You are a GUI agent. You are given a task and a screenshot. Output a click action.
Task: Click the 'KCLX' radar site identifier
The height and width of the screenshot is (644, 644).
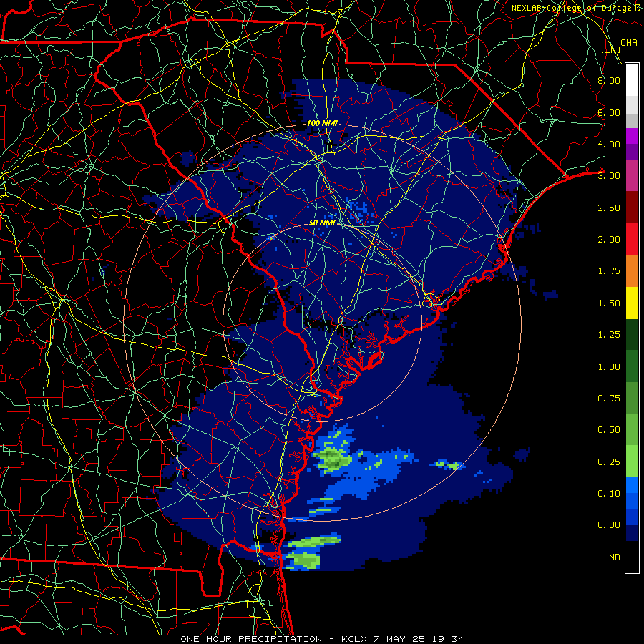pyautogui.click(x=354, y=639)
